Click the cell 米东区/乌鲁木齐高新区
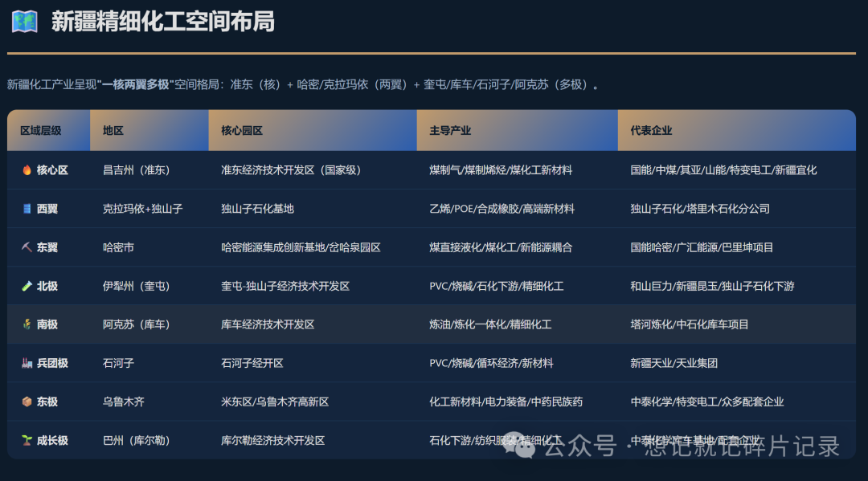The height and width of the screenshot is (481, 868). [x=275, y=402]
